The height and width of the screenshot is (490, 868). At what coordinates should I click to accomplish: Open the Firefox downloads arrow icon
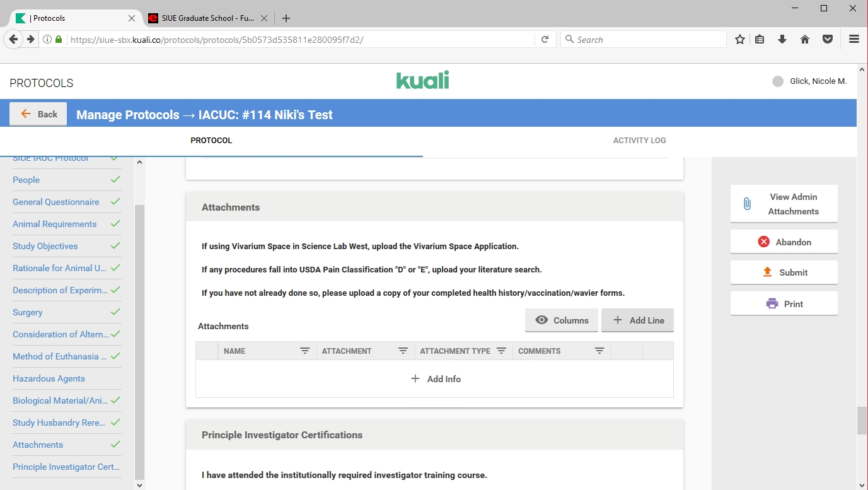coord(782,39)
